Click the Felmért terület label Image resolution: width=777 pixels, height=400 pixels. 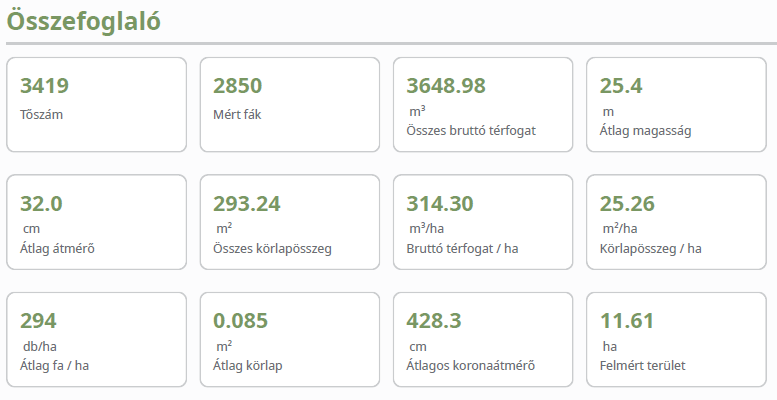click(642, 366)
